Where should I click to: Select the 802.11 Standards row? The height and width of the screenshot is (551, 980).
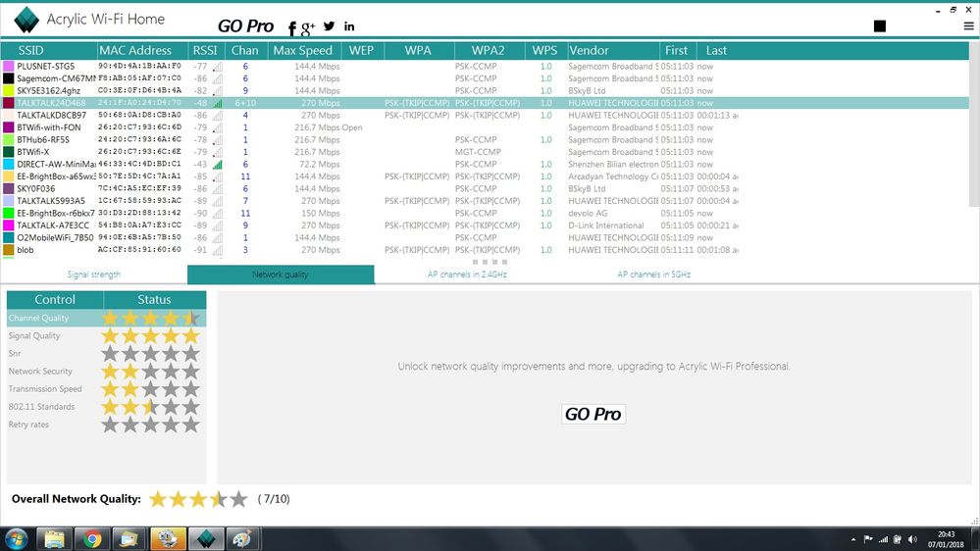pyautogui.click(x=106, y=407)
